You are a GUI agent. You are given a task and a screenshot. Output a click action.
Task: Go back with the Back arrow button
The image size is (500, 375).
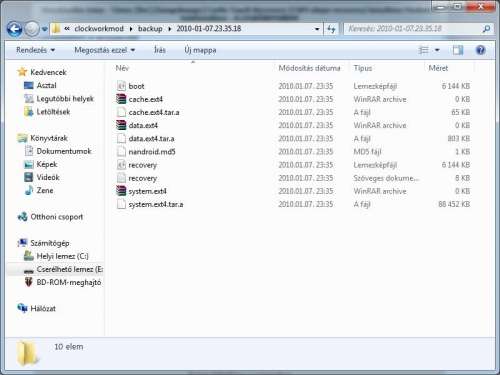15,29
